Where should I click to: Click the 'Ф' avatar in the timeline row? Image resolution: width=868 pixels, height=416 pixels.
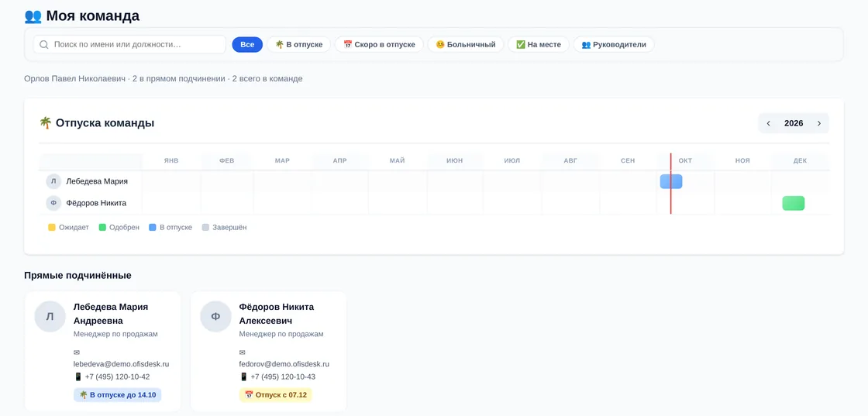[x=53, y=203]
